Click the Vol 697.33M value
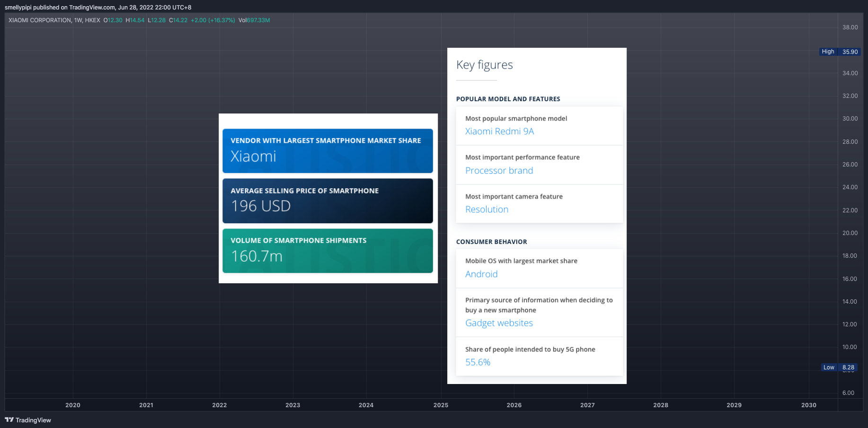Viewport: 868px width, 428px height. point(254,20)
